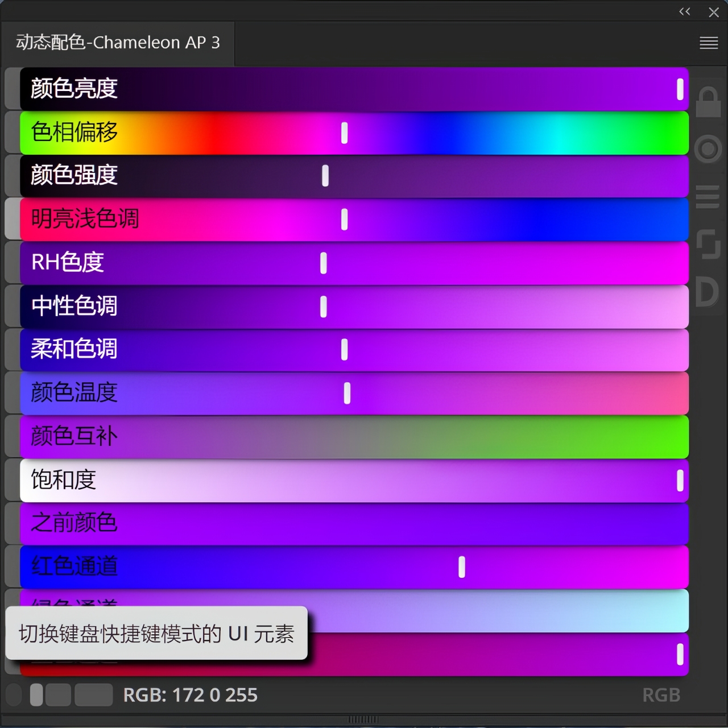Collapse panel with the double-arrow icon
The height and width of the screenshot is (728, 728).
point(685,11)
